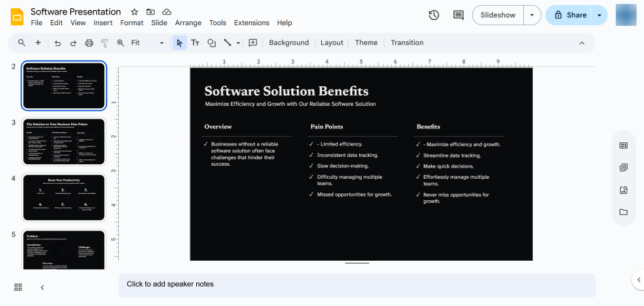Click the Transition button
Viewport: 644px width, 306px height.
[407, 43]
